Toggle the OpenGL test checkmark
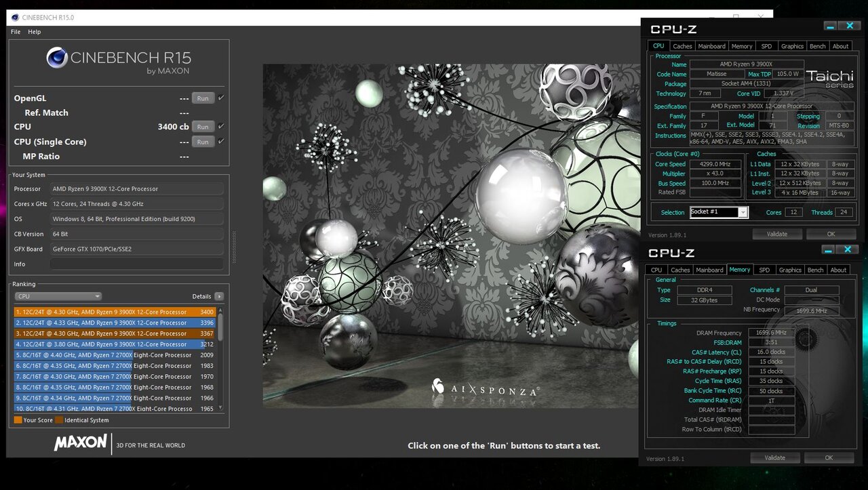This screenshot has height=490, width=868. 221,98
